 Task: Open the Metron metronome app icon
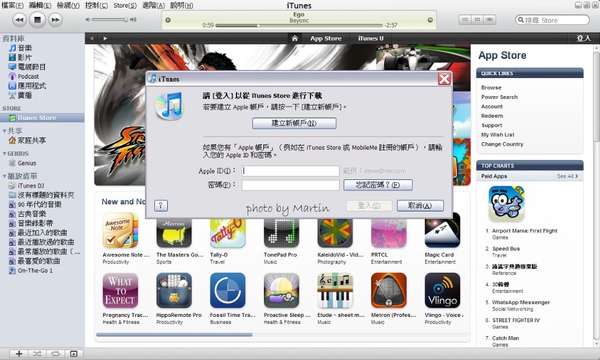(388, 290)
